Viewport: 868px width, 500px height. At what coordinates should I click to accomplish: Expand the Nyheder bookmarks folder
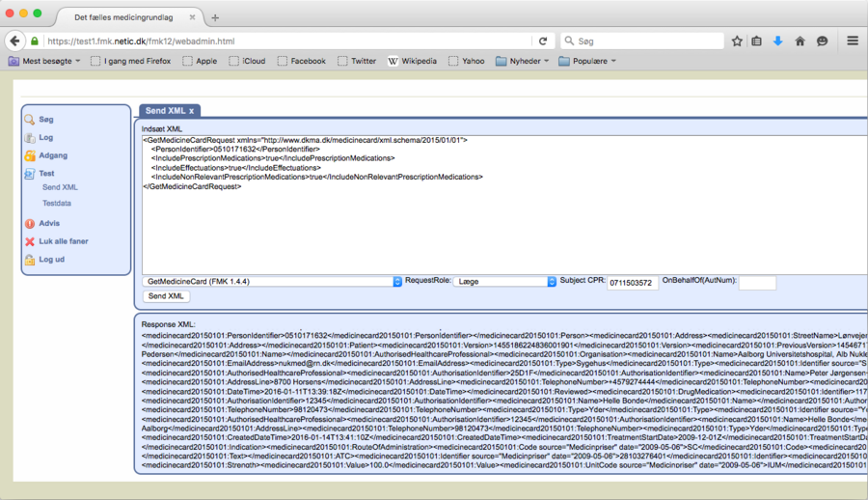point(524,61)
